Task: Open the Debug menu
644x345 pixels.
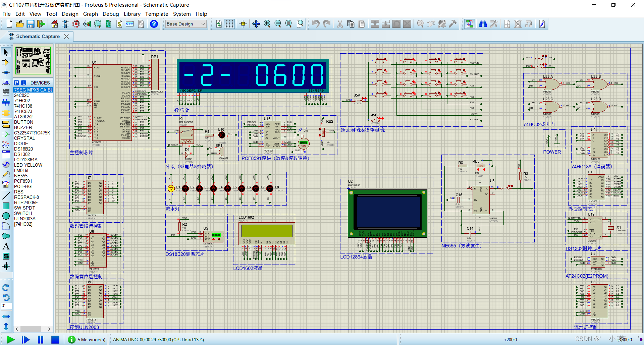Action: (111, 14)
